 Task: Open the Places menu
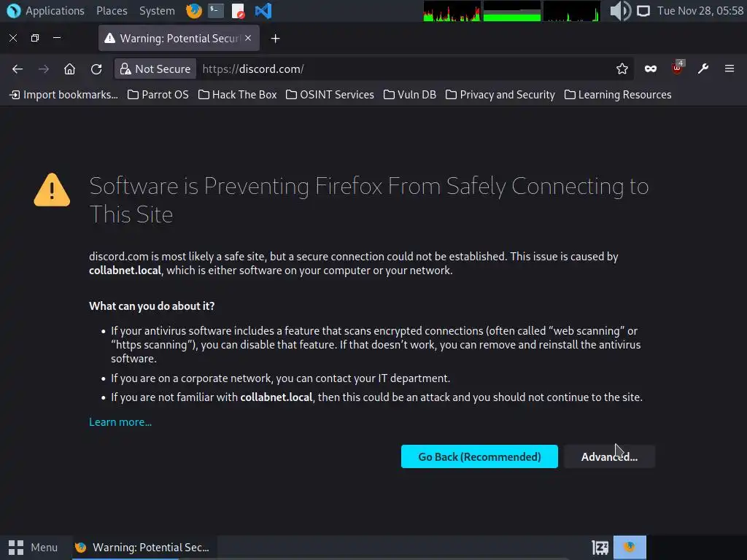coord(112,10)
